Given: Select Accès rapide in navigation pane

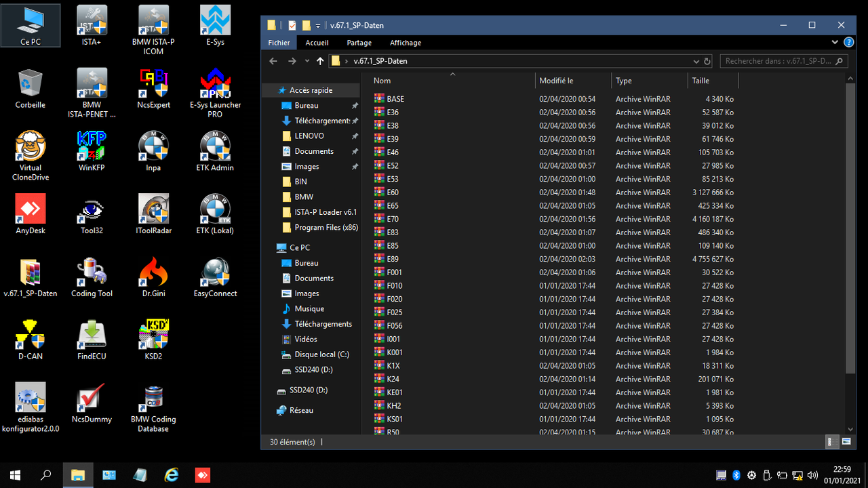Looking at the screenshot, I should pos(311,90).
